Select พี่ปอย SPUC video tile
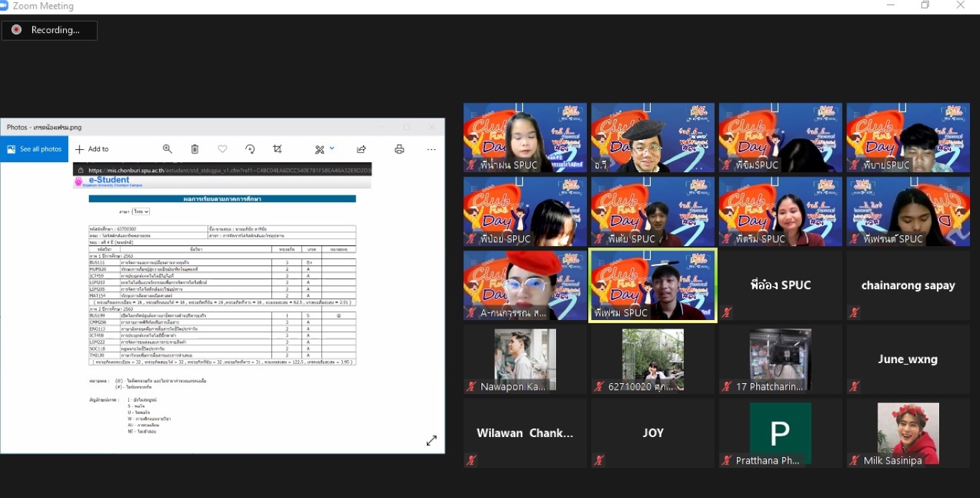 click(525, 212)
